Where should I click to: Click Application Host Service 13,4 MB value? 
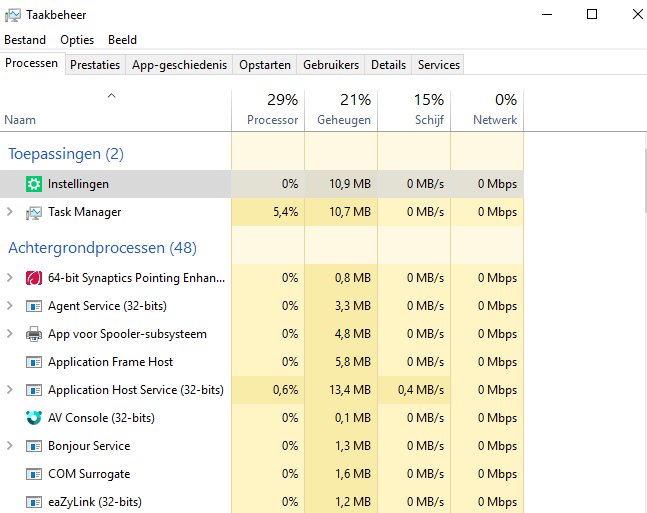(x=350, y=390)
